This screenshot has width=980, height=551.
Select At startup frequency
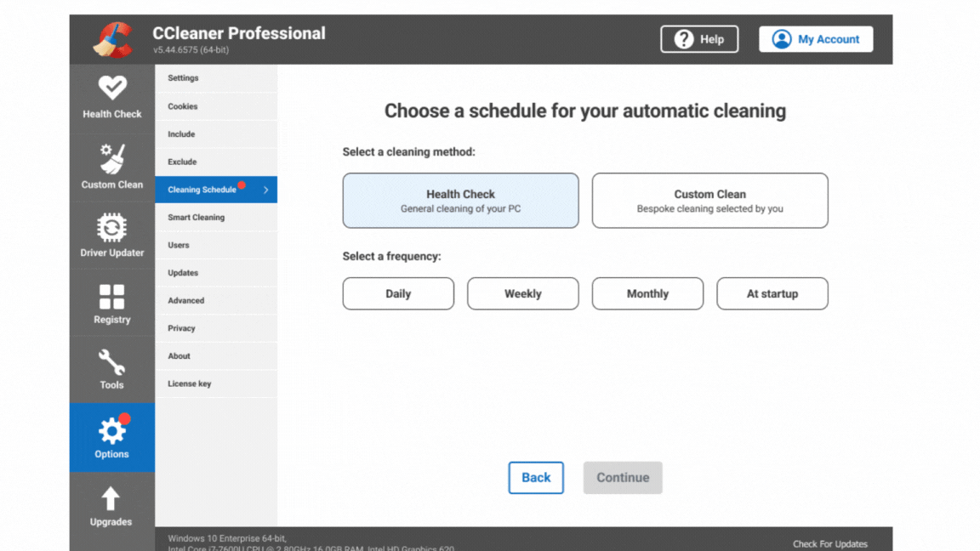point(772,293)
